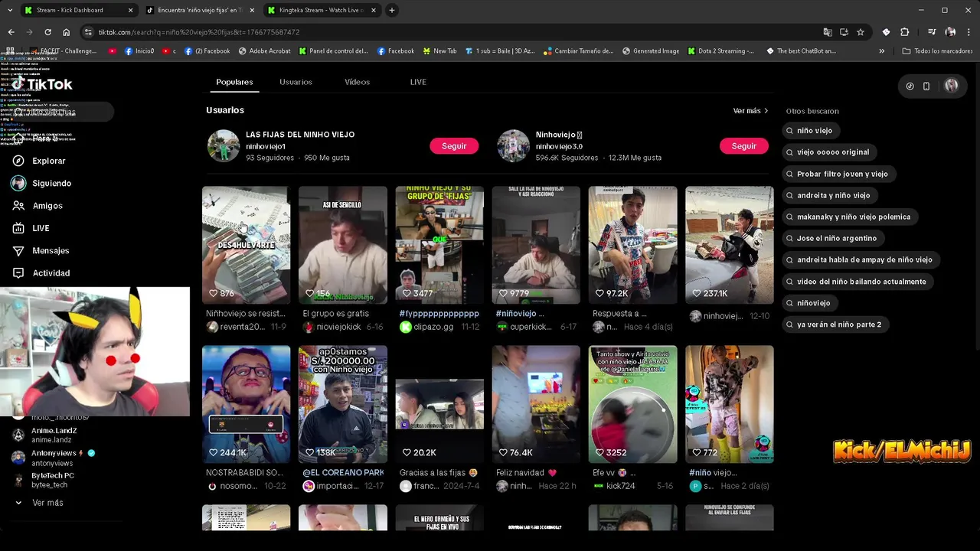Open the browser extensions puzzle icon
The image size is (980, 551).
coord(904,32)
